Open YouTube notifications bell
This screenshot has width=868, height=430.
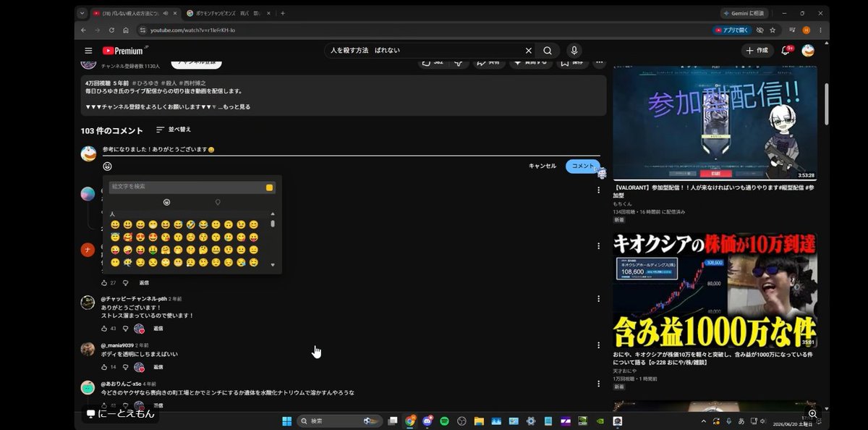tap(786, 51)
